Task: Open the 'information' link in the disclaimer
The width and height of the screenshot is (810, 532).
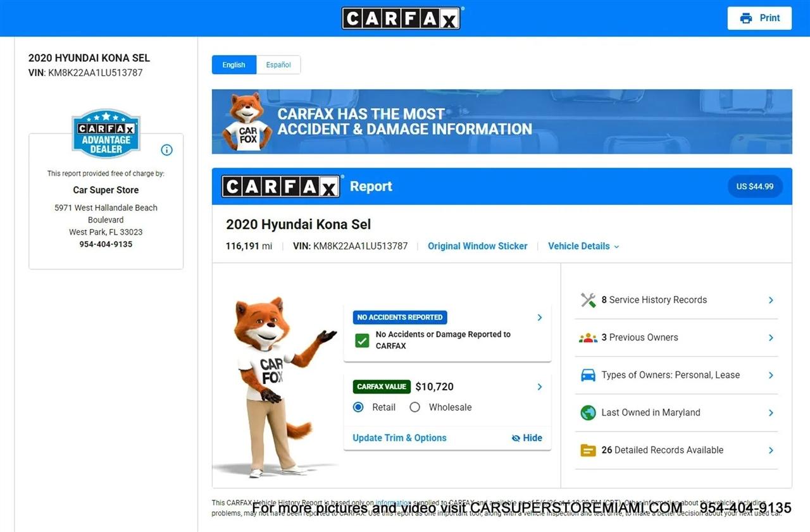Action: pos(393,503)
